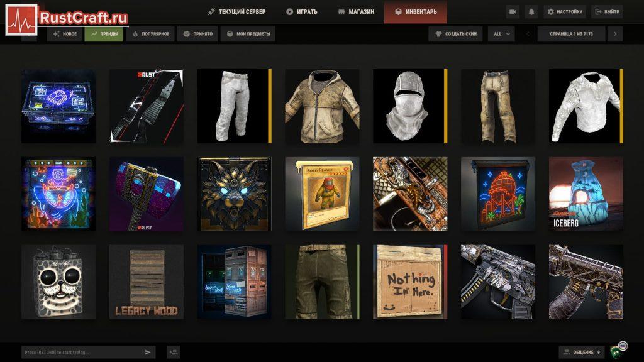Open the neon diver sign skin thumbnail

(58, 194)
